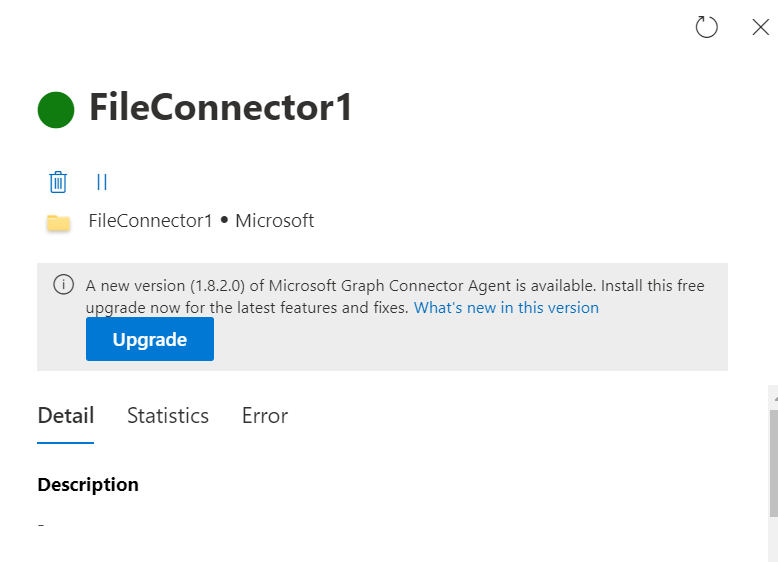Click the new version notification message text
Screen dimensions: 778x562
(x=395, y=286)
